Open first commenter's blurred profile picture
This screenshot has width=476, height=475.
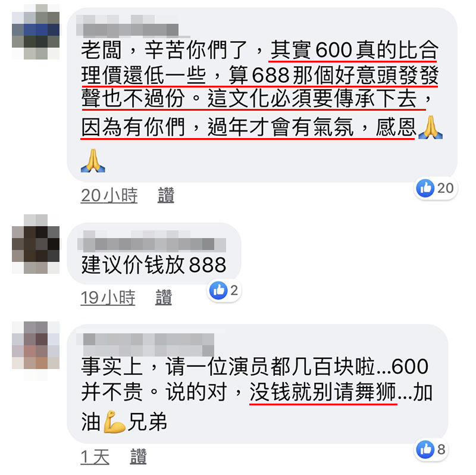click(36, 32)
